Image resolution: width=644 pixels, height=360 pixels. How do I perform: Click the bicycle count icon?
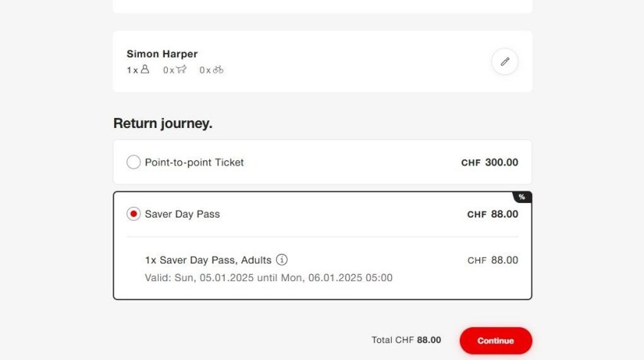coord(219,70)
